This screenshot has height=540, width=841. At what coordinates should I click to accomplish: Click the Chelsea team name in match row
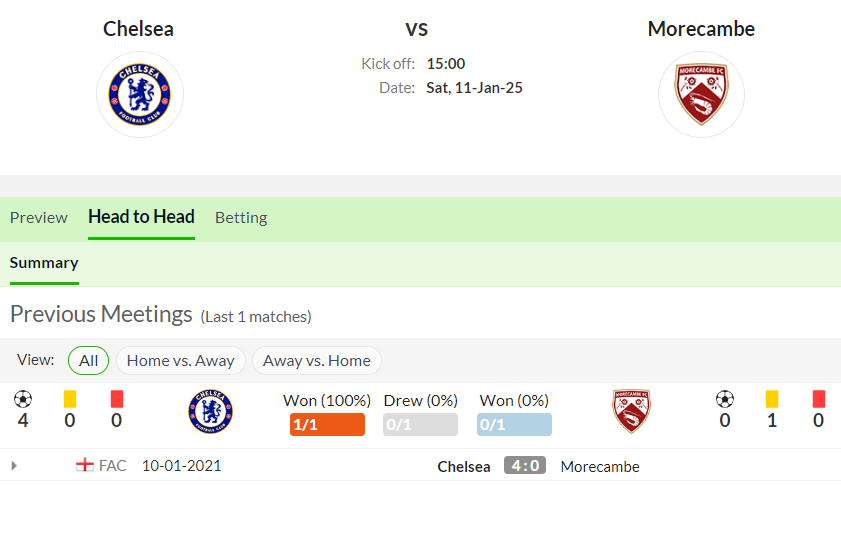point(464,467)
